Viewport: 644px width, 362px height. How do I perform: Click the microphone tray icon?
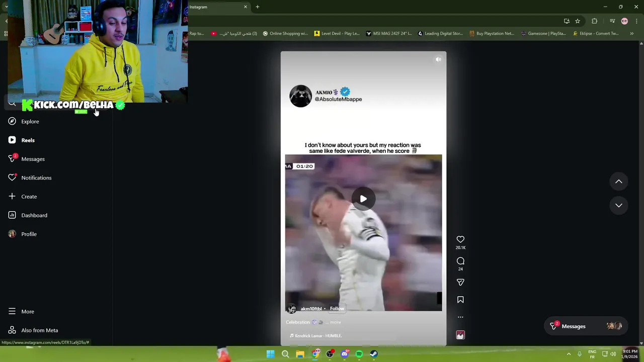pyautogui.click(x=580, y=354)
